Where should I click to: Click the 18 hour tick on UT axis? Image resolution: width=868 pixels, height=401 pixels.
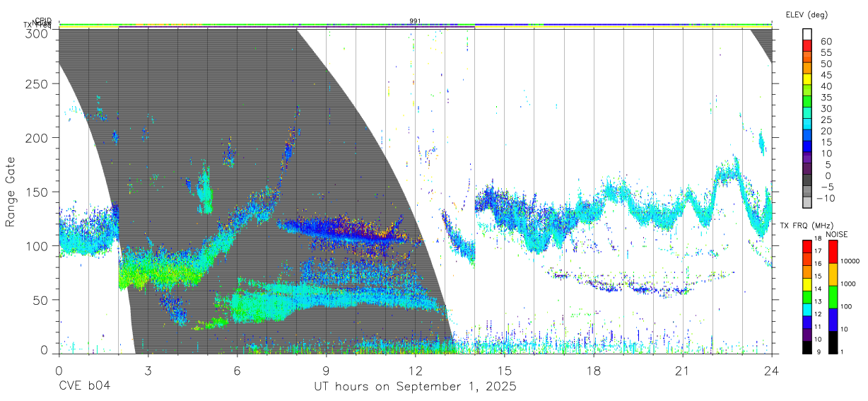pyautogui.click(x=594, y=371)
